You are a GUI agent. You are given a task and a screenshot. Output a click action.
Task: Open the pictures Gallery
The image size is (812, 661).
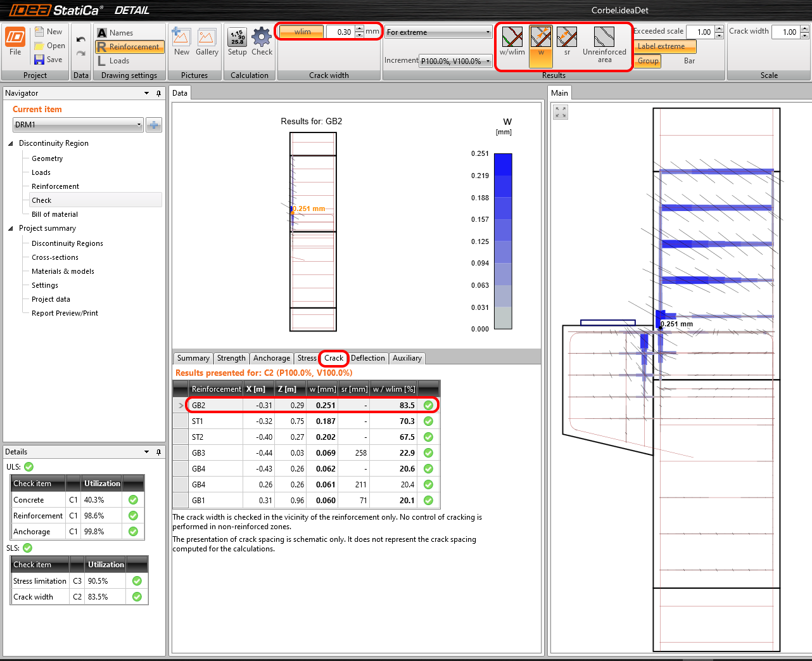pyautogui.click(x=206, y=38)
